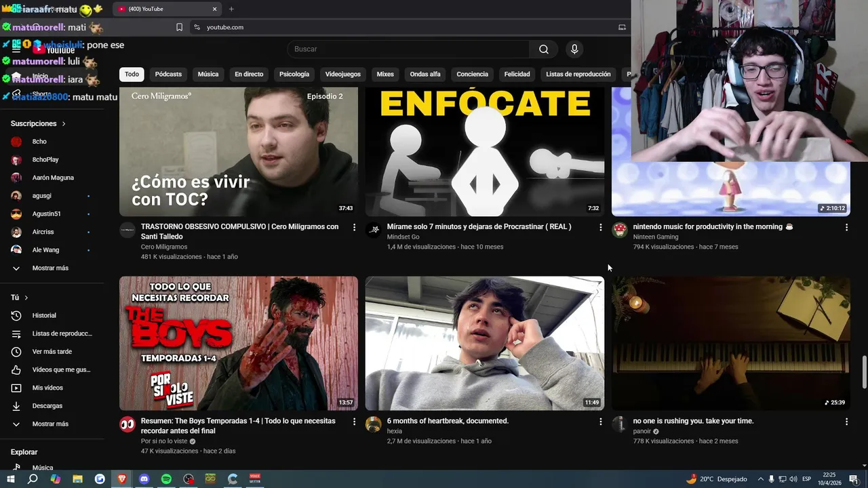This screenshot has height=488, width=868.
Task: Open options for no one is rushing you video
Action: pyautogui.click(x=846, y=422)
